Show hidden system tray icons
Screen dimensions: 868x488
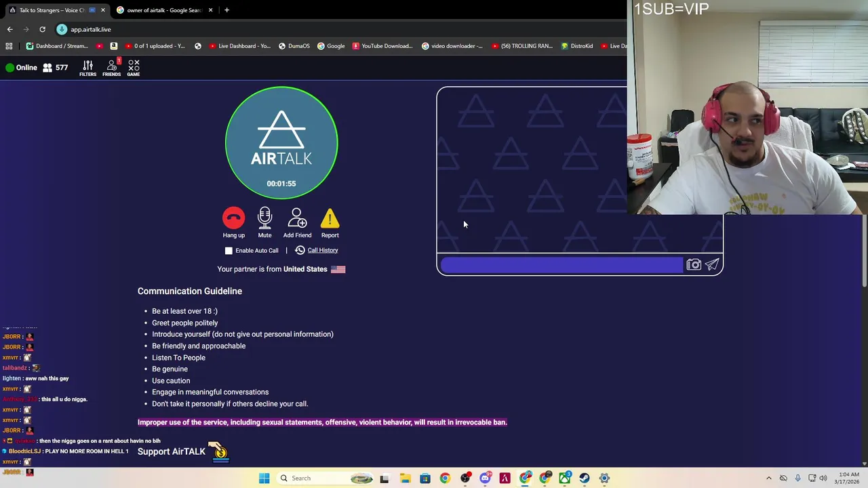point(768,479)
